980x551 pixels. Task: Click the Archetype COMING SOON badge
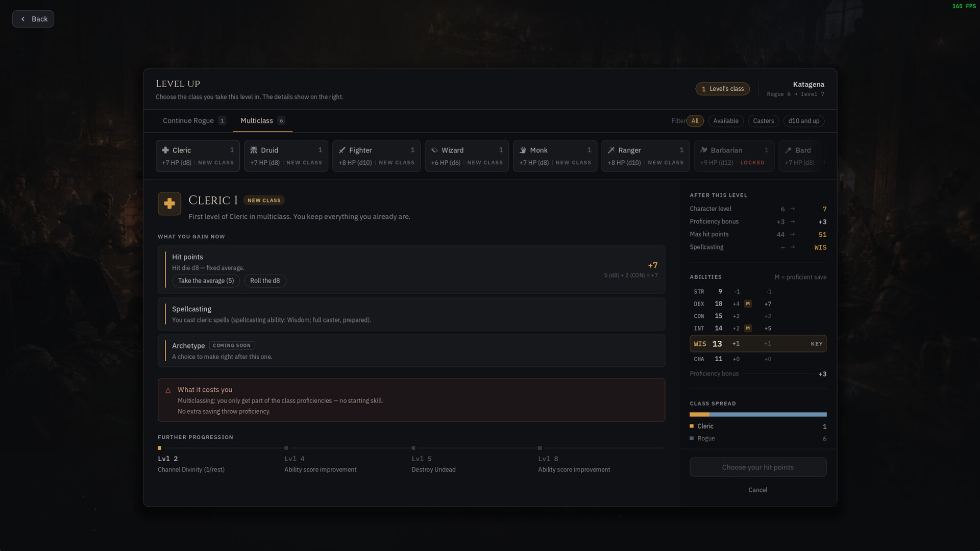click(232, 345)
